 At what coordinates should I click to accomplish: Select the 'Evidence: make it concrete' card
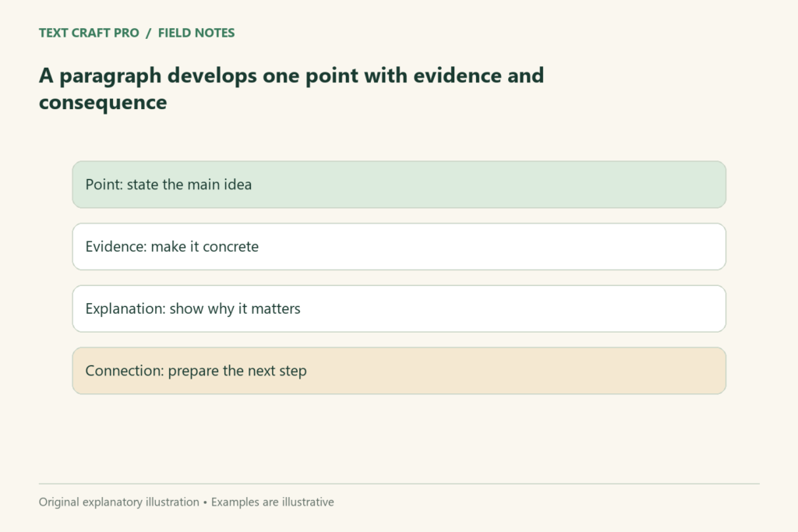coord(399,247)
